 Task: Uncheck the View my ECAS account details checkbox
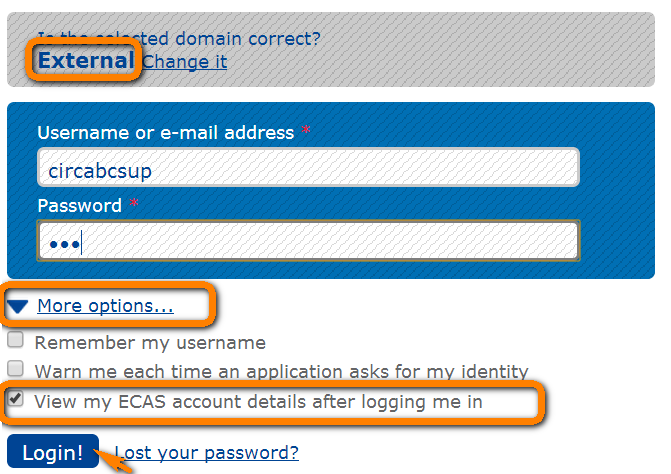coord(16,401)
